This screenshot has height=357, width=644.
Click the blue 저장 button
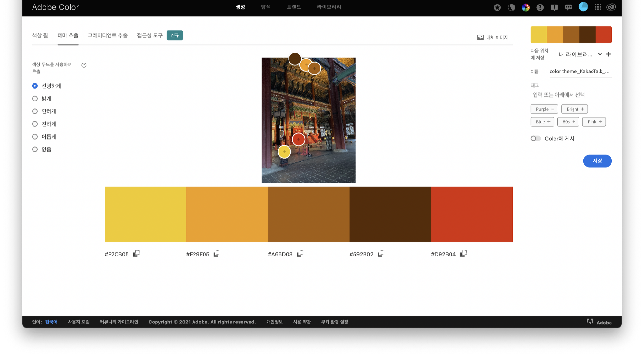[x=597, y=161]
